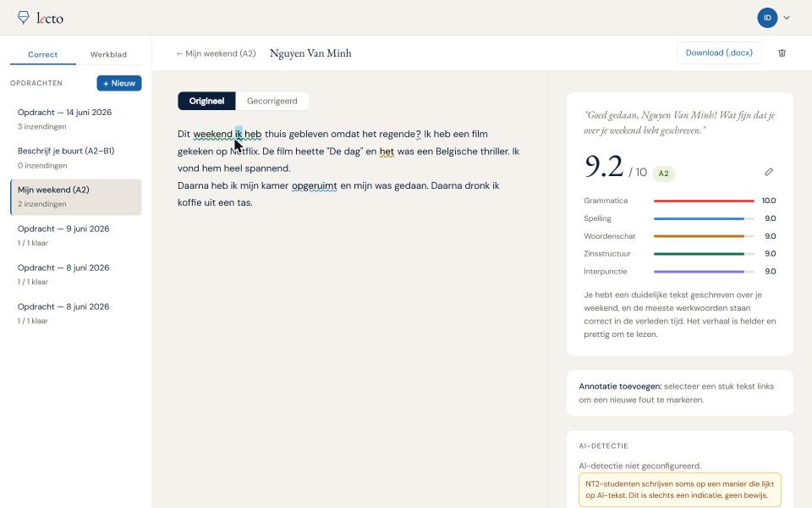Screen dimensions: 812x508
Task: Show the Gecorrigeerd text view
Action: coord(272,101)
